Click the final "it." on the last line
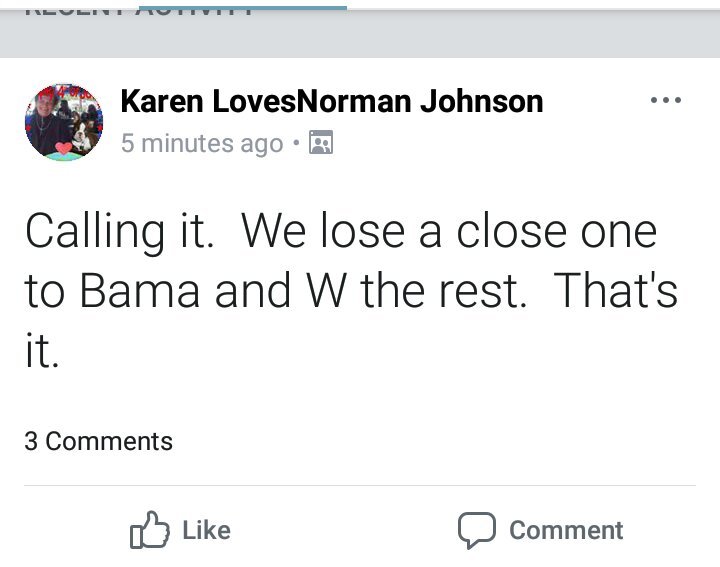 (x=42, y=350)
